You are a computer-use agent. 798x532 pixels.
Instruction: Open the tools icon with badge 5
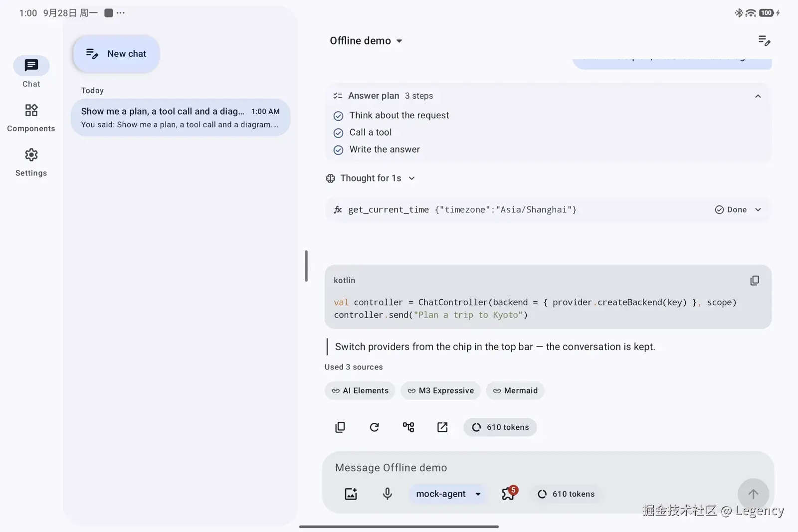coord(509,493)
